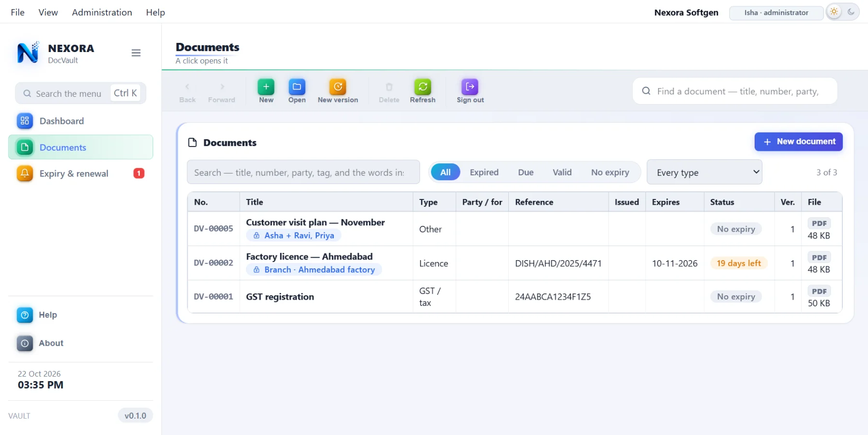Open the Help menu in menu bar
868x435 pixels.
[155, 13]
